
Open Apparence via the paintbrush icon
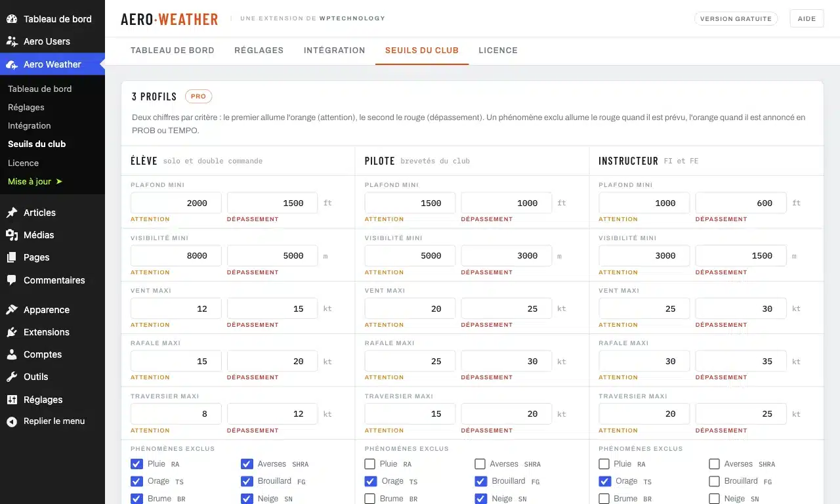pyautogui.click(x=12, y=310)
